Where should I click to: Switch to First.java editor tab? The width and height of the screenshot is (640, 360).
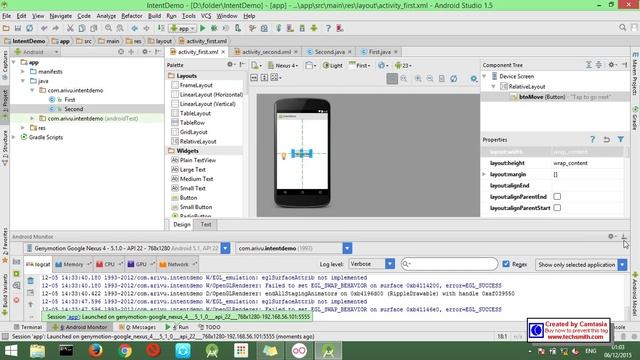coord(380,52)
